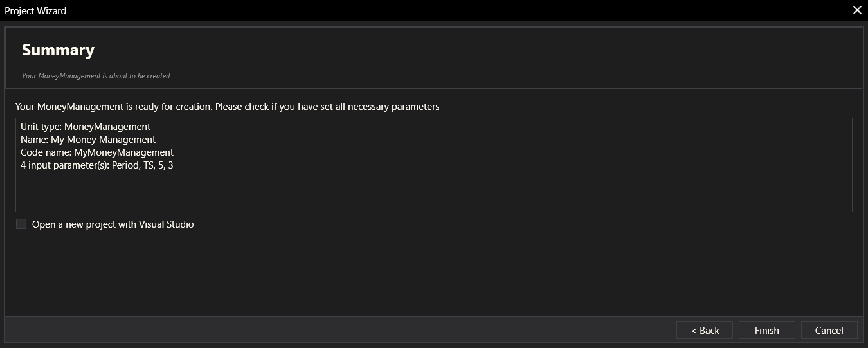Click the Finish button
868x348 pixels.
[x=766, y=330]
